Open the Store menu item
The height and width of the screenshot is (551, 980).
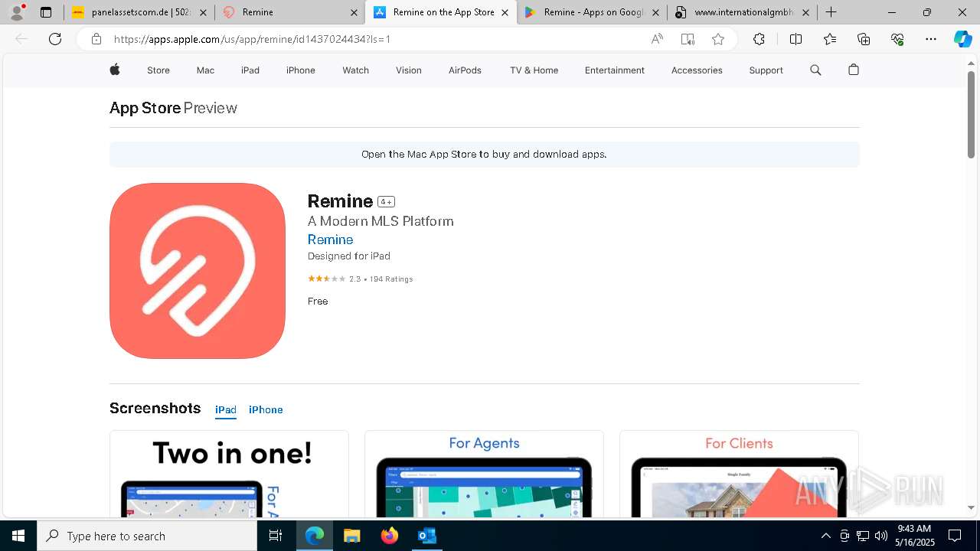coord(158,70)
